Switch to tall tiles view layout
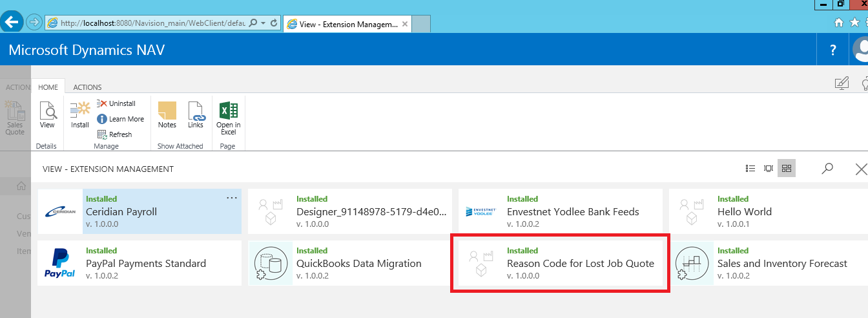This screenshot has height=318, width=868. click(769, 169)
